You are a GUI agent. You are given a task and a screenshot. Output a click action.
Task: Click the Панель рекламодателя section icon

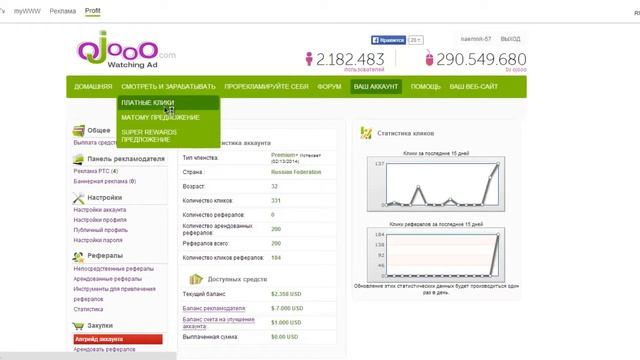[x=78, y=159]
